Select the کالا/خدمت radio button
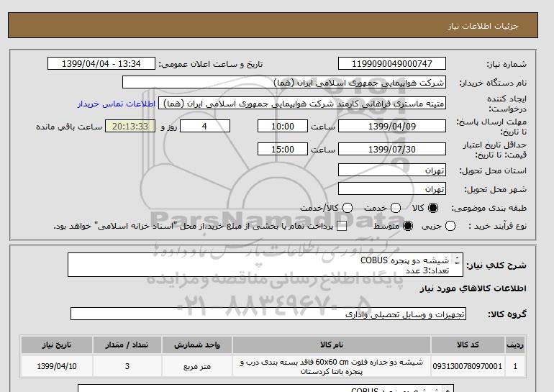 pos(348,208)
